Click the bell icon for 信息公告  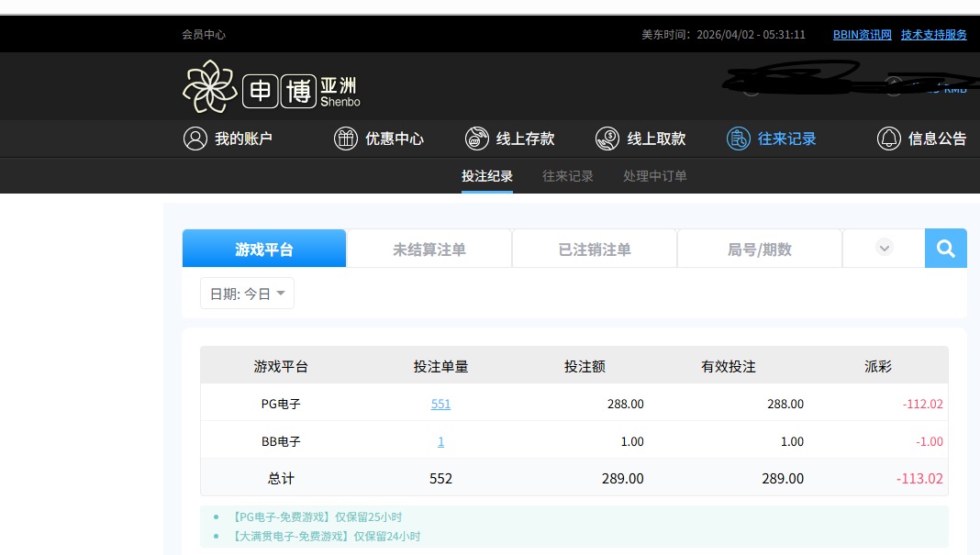tap(888, 139)
